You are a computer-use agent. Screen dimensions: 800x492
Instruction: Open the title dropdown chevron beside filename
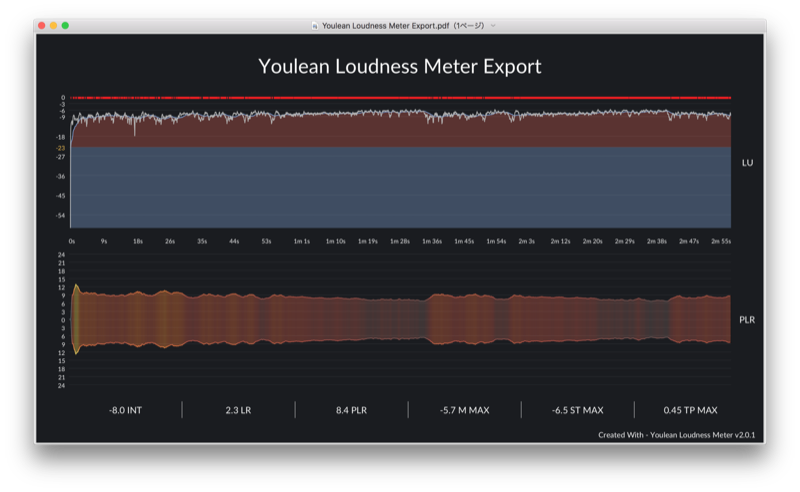(x=493, y=26)
